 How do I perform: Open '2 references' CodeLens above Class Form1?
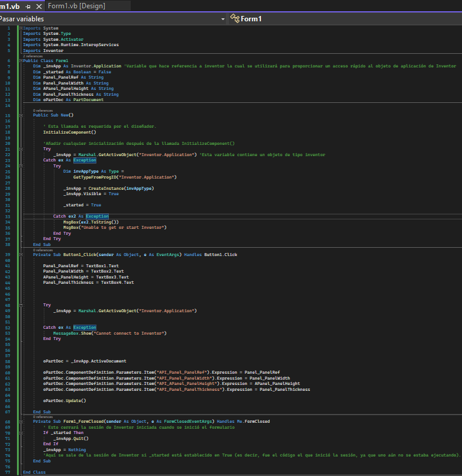pyautogui.click(x=32, y=56)
